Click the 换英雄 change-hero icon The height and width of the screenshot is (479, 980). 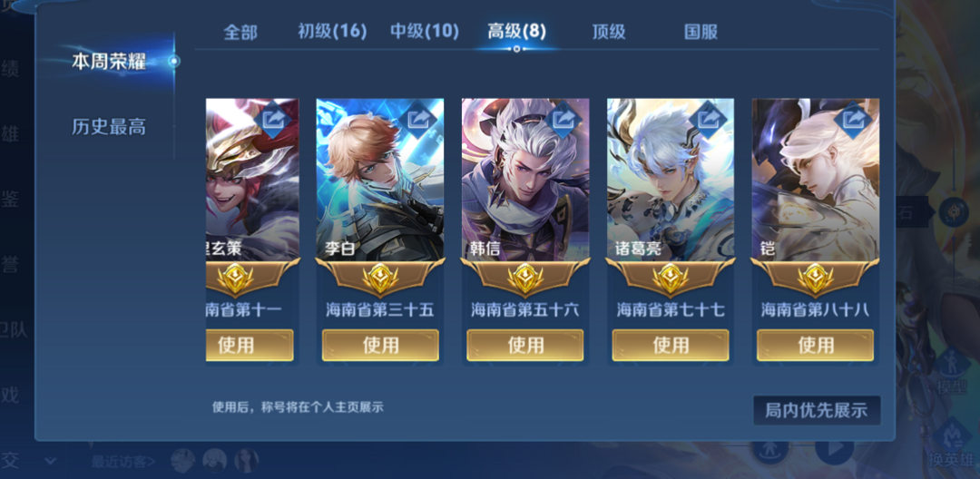click(951, 445)
